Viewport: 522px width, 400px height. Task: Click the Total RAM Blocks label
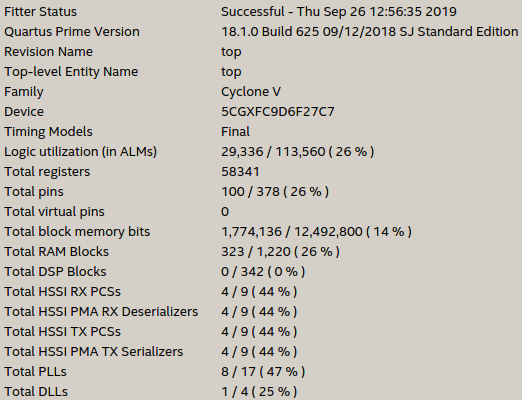[56, 252]
